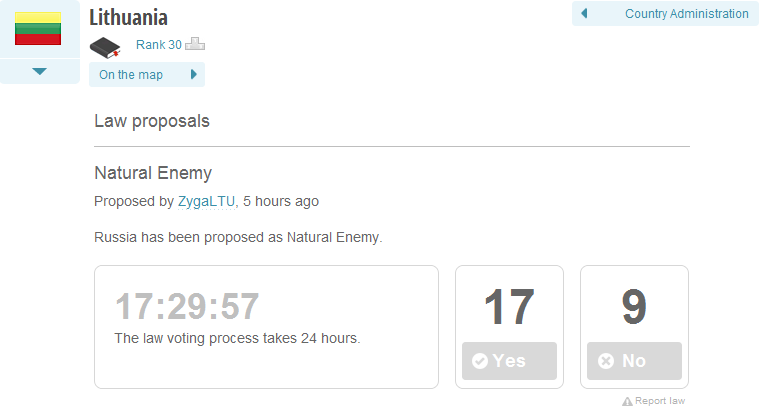Screen dimensions: 762x417
Task: Click the arrow on On the map
Action: tap(194, 74)
